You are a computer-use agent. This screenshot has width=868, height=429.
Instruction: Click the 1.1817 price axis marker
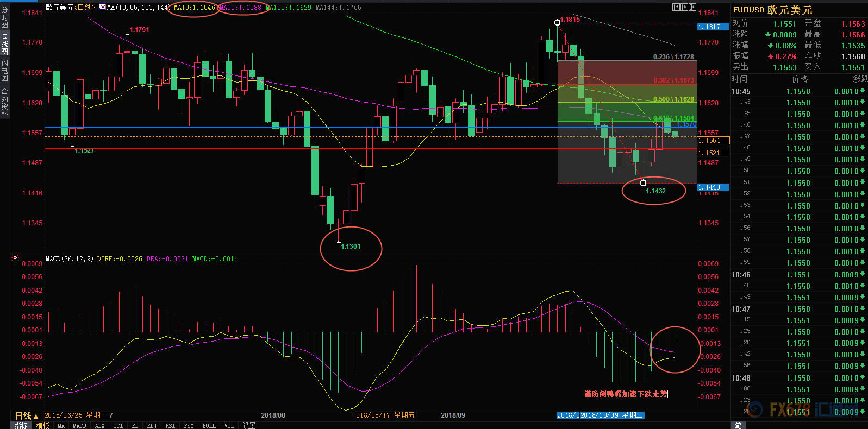point(713,27)
